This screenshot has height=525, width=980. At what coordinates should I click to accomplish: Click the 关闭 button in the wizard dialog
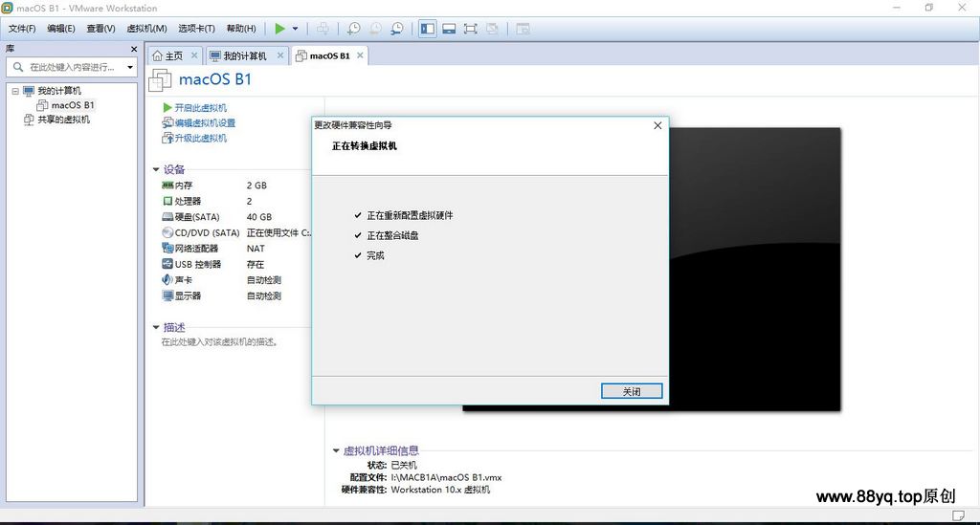pos(632,391)
